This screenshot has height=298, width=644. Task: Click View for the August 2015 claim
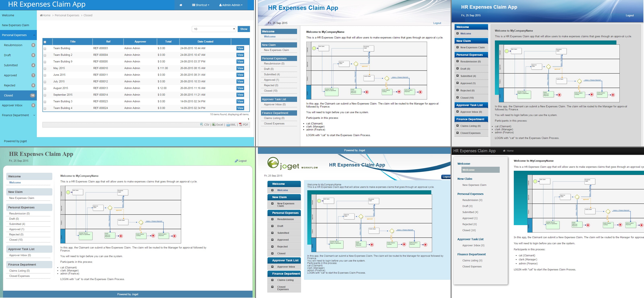pos(240,88)
